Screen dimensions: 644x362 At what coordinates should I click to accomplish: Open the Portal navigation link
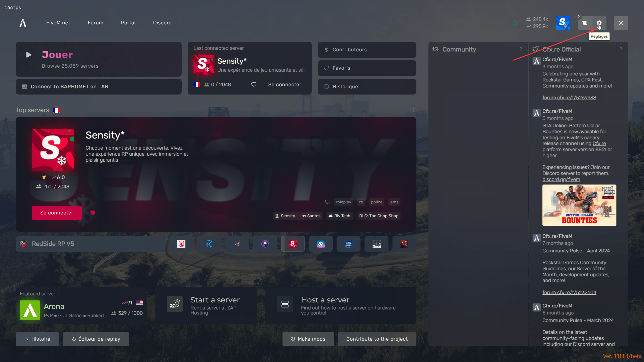pos(128,23)
